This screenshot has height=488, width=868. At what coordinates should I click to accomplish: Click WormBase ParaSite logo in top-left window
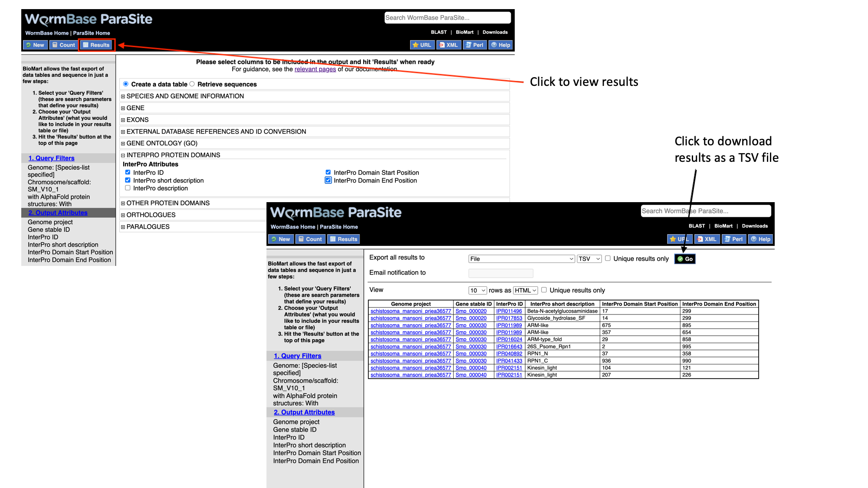(89, 19)
